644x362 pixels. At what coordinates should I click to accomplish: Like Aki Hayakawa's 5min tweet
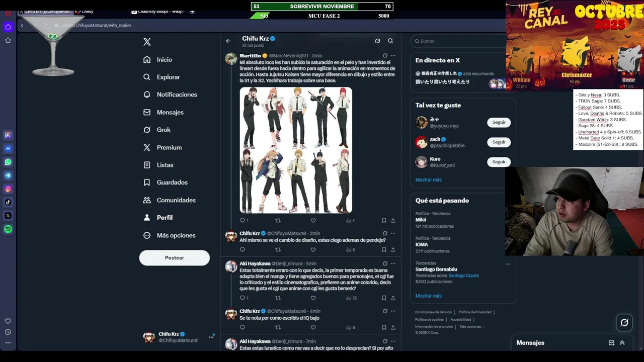313,298
